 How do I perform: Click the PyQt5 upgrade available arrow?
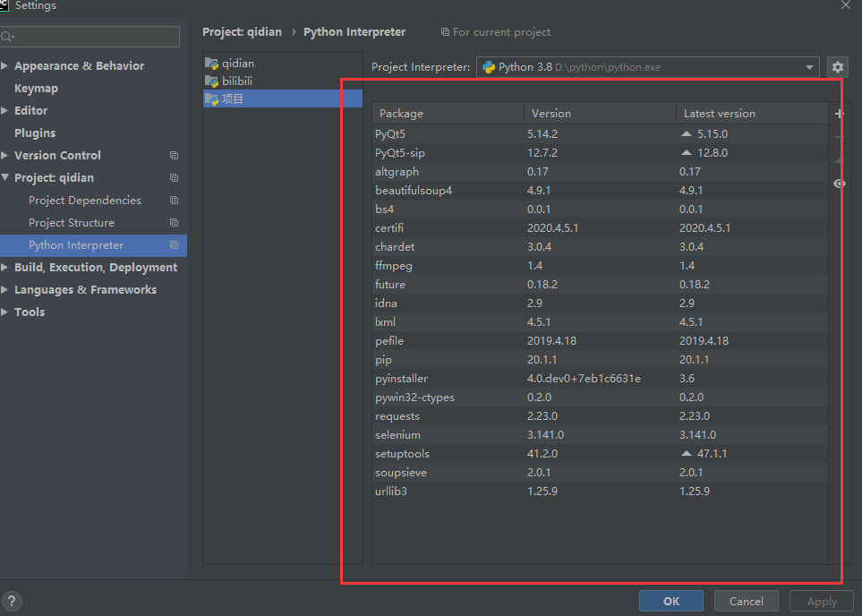pyautogui.click(x=686, y=133)
